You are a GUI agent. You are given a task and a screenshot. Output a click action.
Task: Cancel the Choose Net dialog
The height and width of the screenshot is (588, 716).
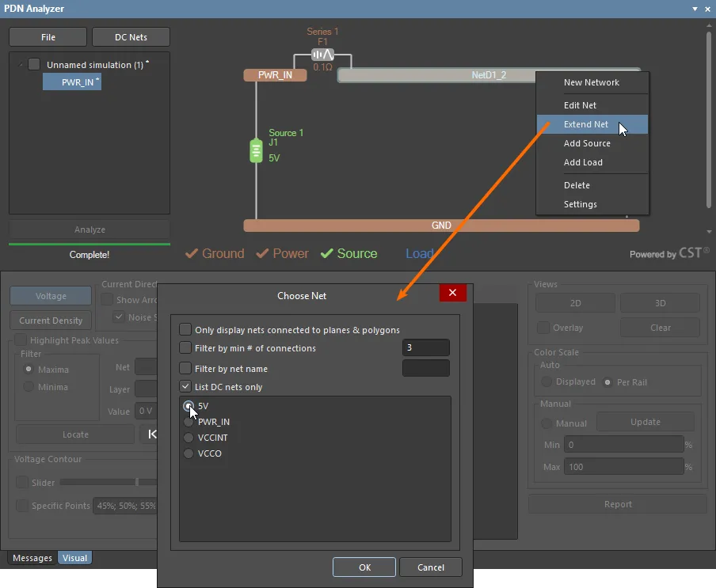tap(431, 567)
